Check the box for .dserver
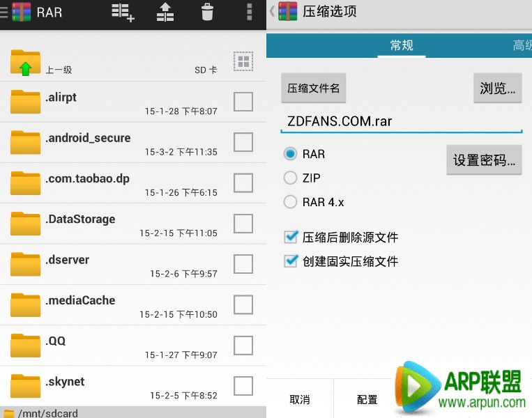The width and height of the screenshot is (532, 418). coord(243,264)
